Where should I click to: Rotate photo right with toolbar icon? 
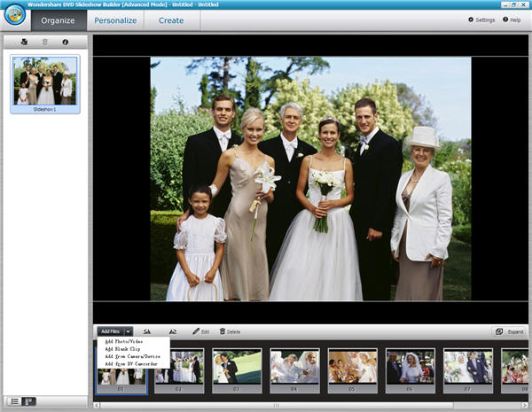(173, 331)
